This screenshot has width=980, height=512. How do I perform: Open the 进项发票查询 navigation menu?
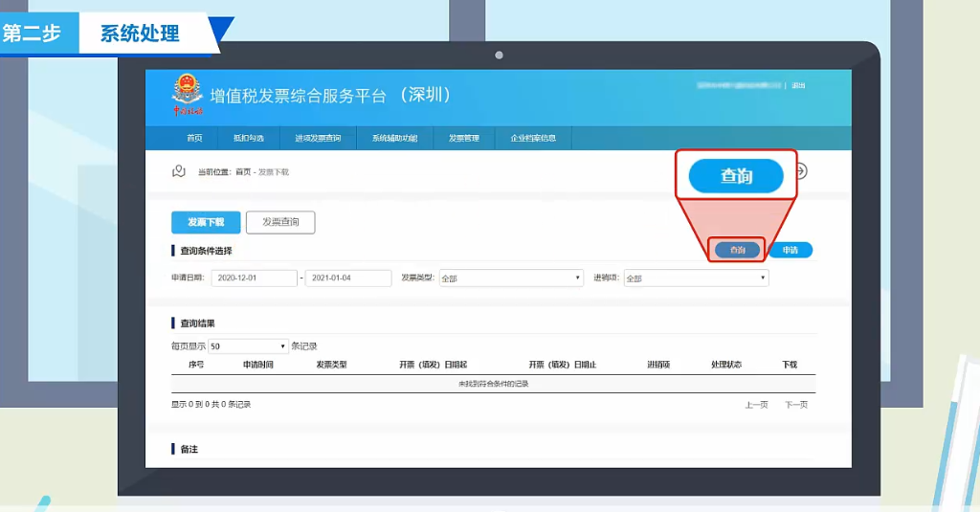[318, 138]
